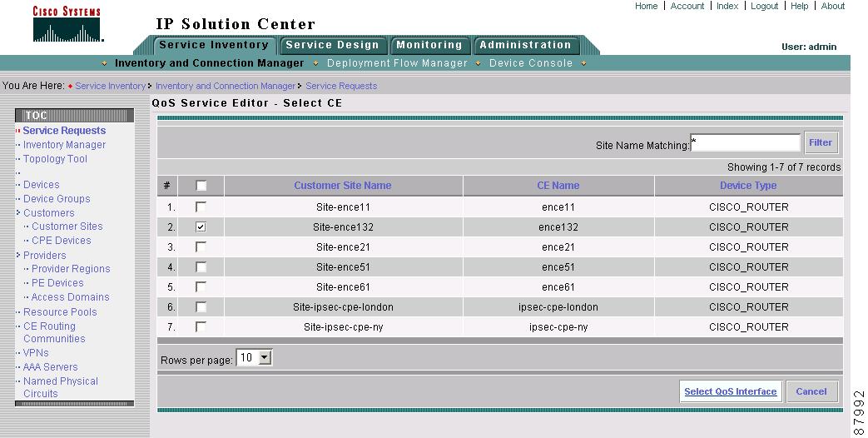Click Inventory and Connection Manager breadcrumb

coord(226,86)
